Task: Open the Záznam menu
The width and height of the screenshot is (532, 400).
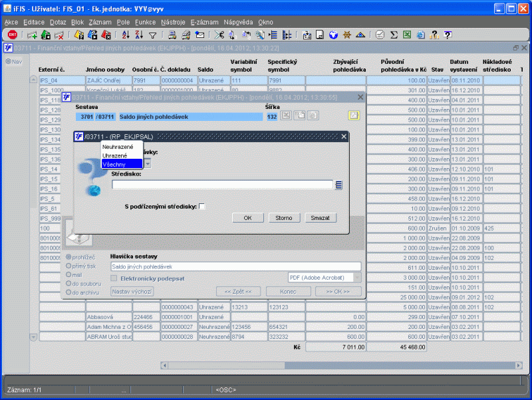Action: coord(100,23)
